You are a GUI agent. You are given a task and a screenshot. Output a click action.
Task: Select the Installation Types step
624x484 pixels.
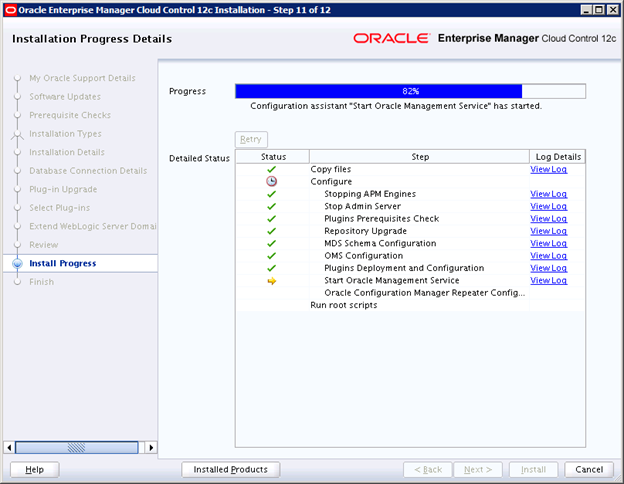click(65, 134)
